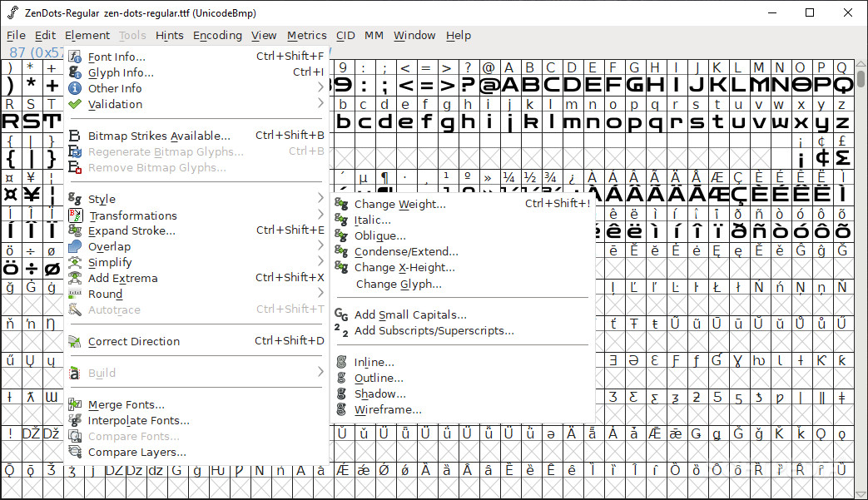This screenshot has width=868, height=500.
Task: Expand the Validation submenu arrow
Action: (320, 103)
